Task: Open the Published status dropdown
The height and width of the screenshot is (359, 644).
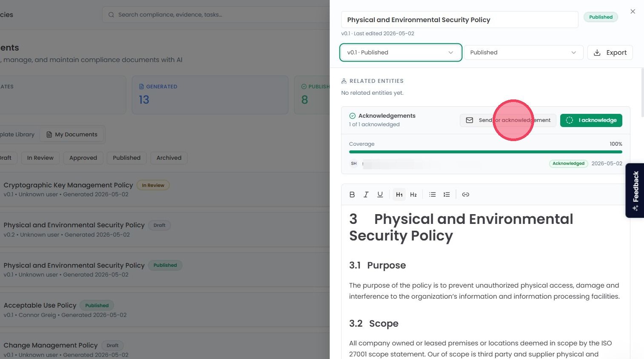Action: (x=523, y=53)
